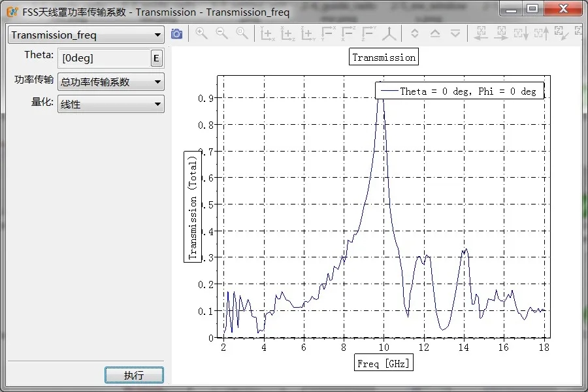The width and height of the screenshot is (588, 392).
Task: Click the Y-axis move up icon
Action: pos(542,34)
